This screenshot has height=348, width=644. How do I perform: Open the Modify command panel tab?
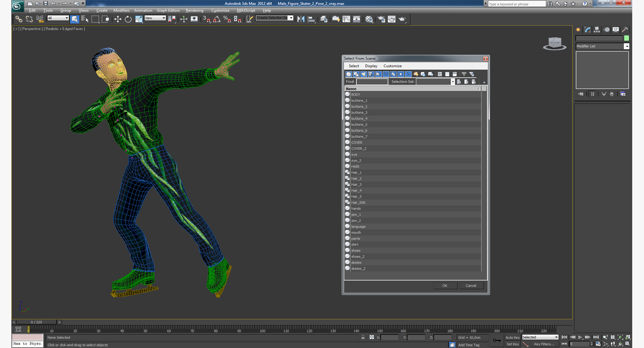587,30
